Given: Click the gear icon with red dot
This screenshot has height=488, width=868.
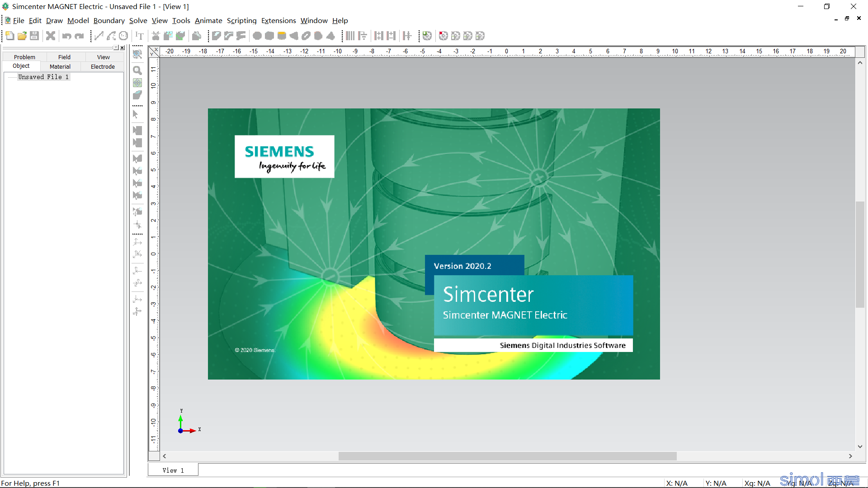Looking at the screenshot, I should coord(443,36).
